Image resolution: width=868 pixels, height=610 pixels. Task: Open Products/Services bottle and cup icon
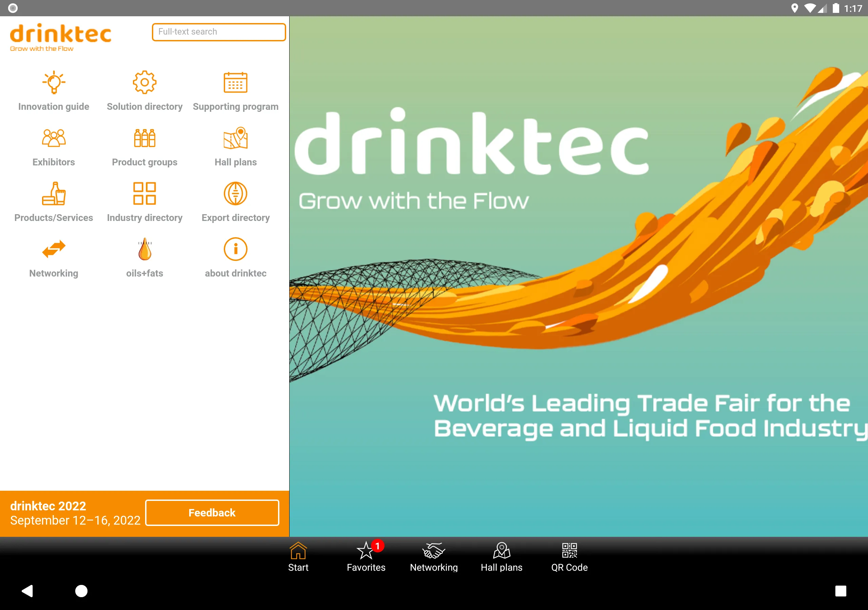[x=54, y=193]
